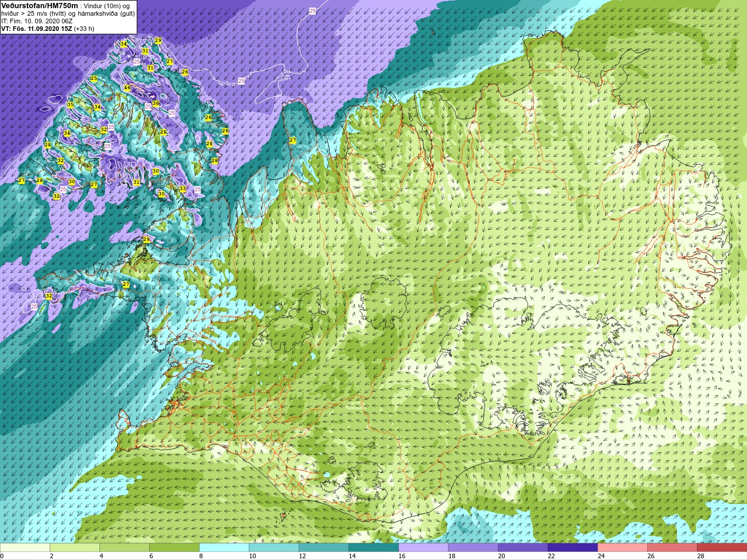This screenshot has width=747, height=560.
Task: Select the 14–16 m/s dark teal legend swatch
Action: pos(373,548)
